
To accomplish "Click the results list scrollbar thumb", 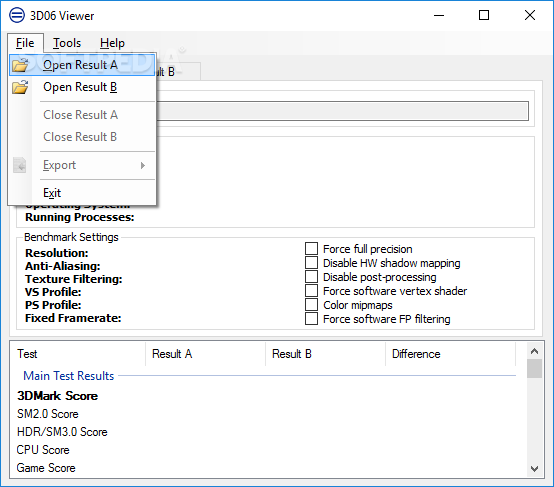I will [535, 369].
